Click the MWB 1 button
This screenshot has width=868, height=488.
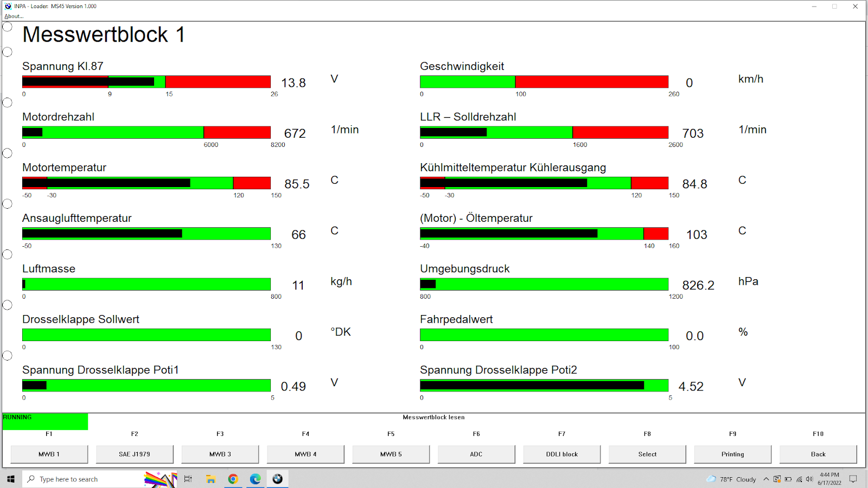(x=49, y=454)
